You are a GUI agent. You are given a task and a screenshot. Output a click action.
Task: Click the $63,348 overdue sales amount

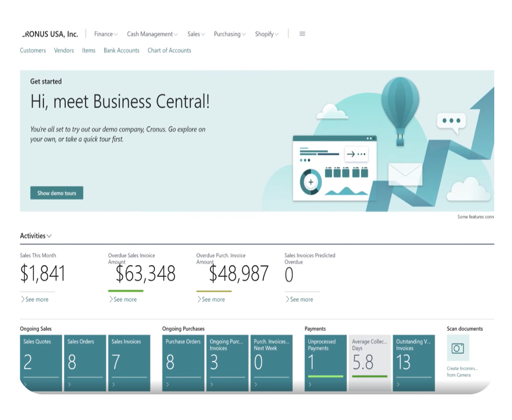[146, 273]
